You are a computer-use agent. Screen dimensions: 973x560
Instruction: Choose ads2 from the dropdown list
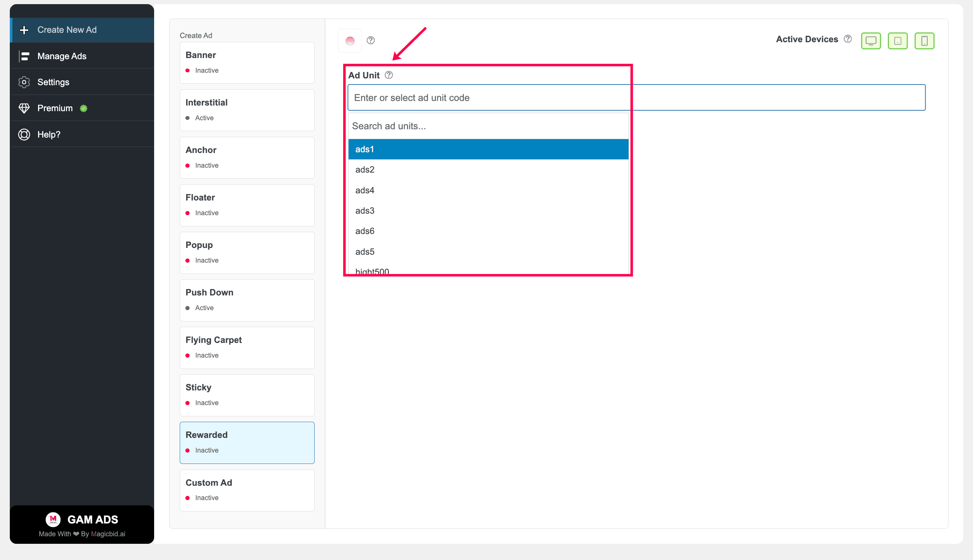pos(488,170)
